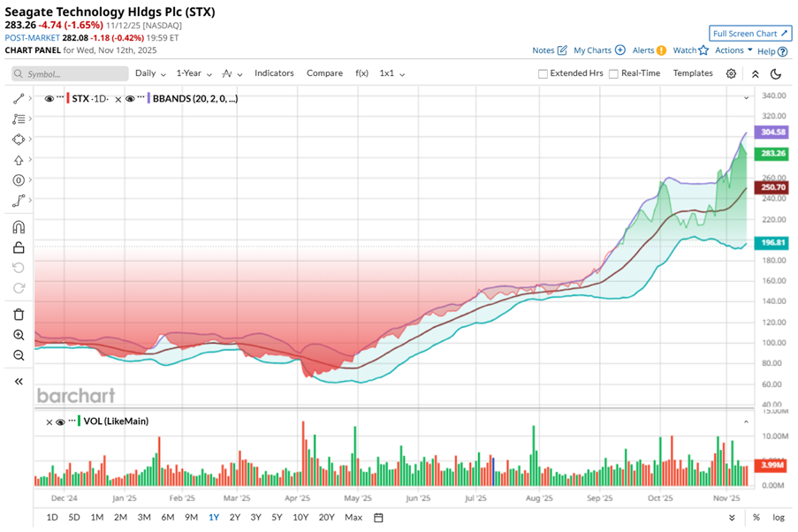Toggle VOL indicator visibility eye
The image size is (798, 532).
pyautogui.click(x=60, y=422)
